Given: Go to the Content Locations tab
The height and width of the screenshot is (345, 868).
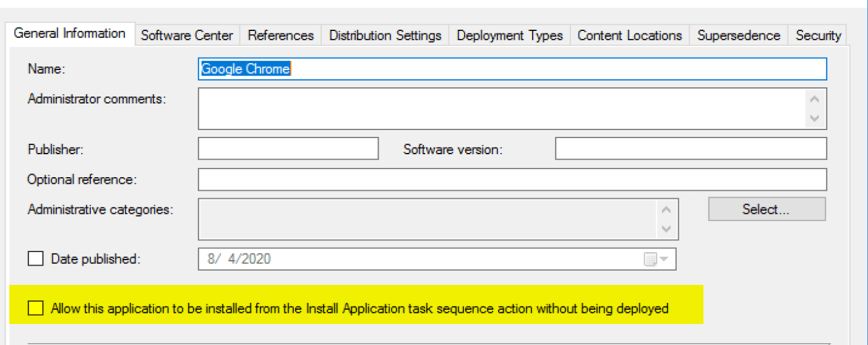Looking at the screenshot, I should click(630, 35).
